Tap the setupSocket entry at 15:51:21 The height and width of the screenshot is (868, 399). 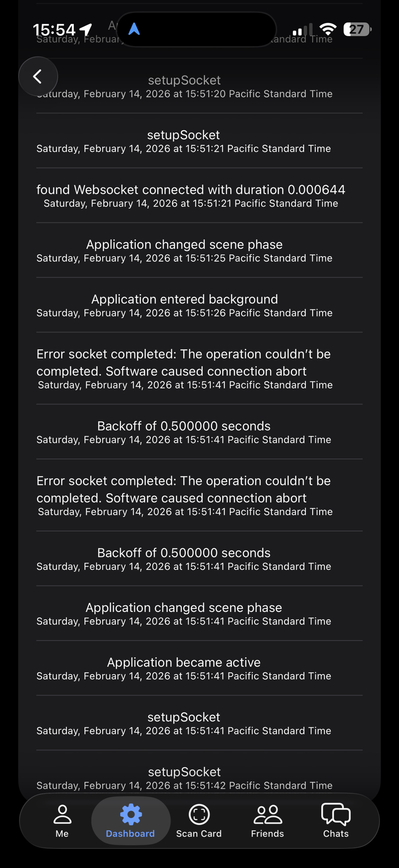click(x=183, y=141)
